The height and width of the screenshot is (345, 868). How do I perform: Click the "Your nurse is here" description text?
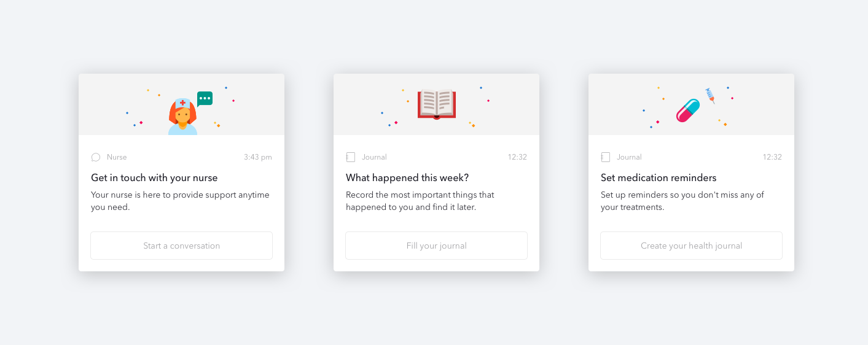180,201
